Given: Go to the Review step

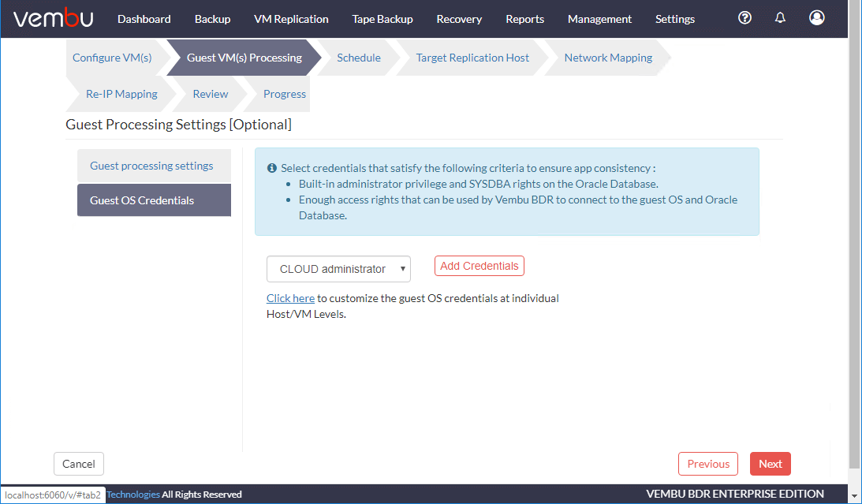Looking at the screenshot, I should [x=210, y=94].
